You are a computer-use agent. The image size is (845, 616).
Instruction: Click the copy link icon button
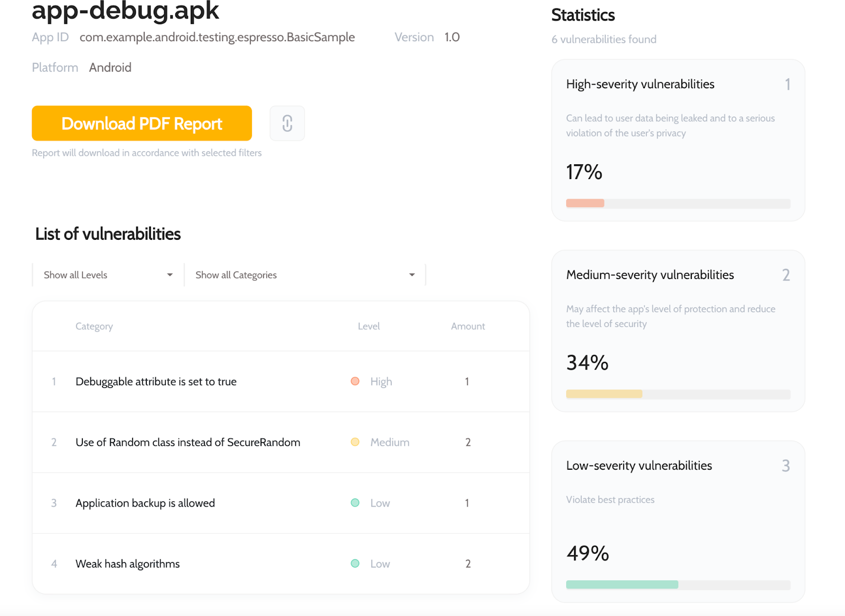pos(287,123)
